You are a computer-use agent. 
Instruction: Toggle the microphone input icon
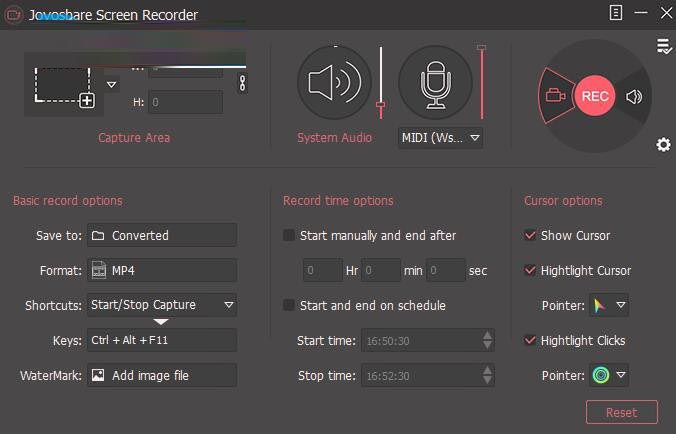435,83
